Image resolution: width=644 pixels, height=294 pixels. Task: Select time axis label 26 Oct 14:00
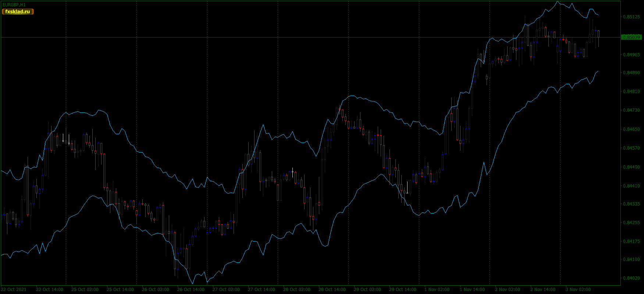pos(191,290)
